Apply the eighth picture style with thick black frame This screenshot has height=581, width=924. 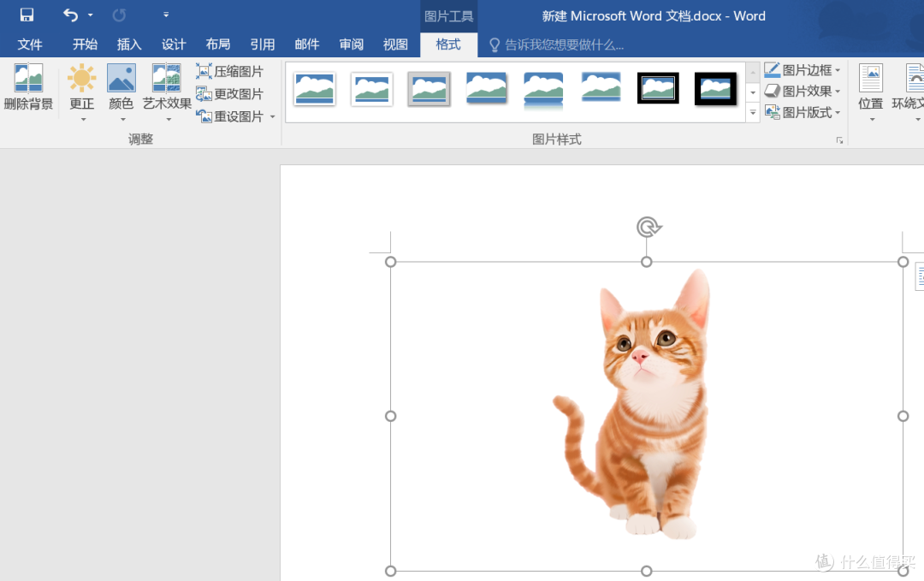tap(715, 89)
